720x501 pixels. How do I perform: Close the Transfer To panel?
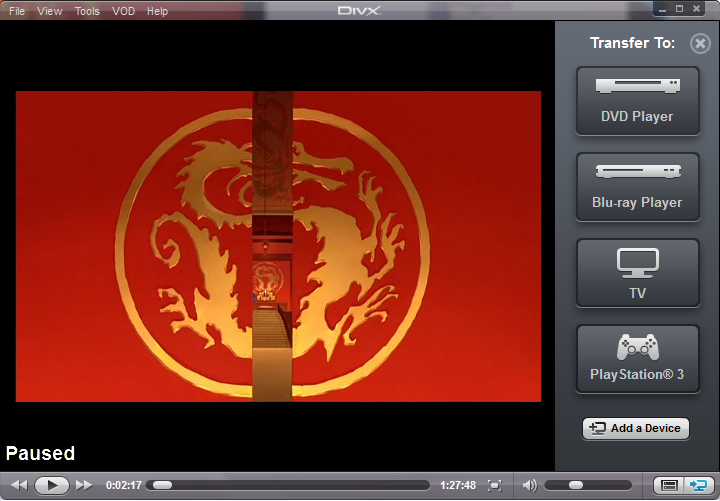click(x=700, y=44)
